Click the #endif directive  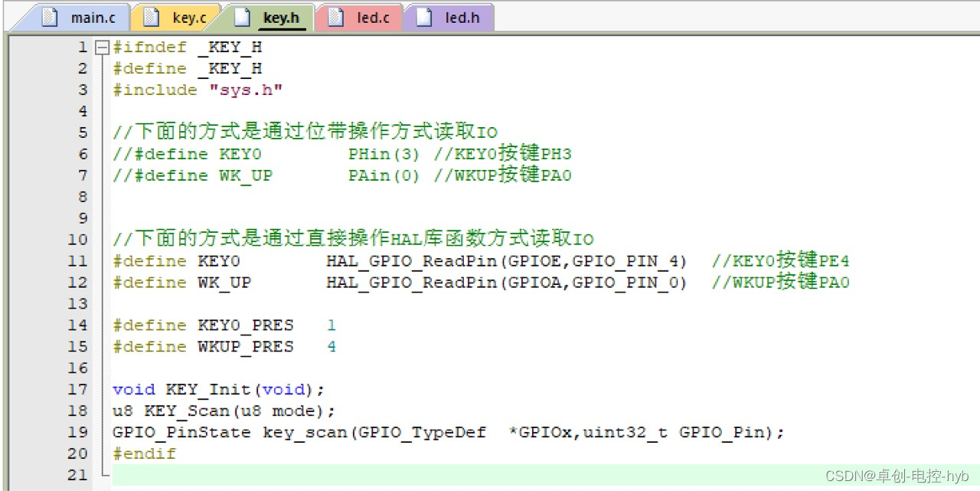tap(145, 453)
